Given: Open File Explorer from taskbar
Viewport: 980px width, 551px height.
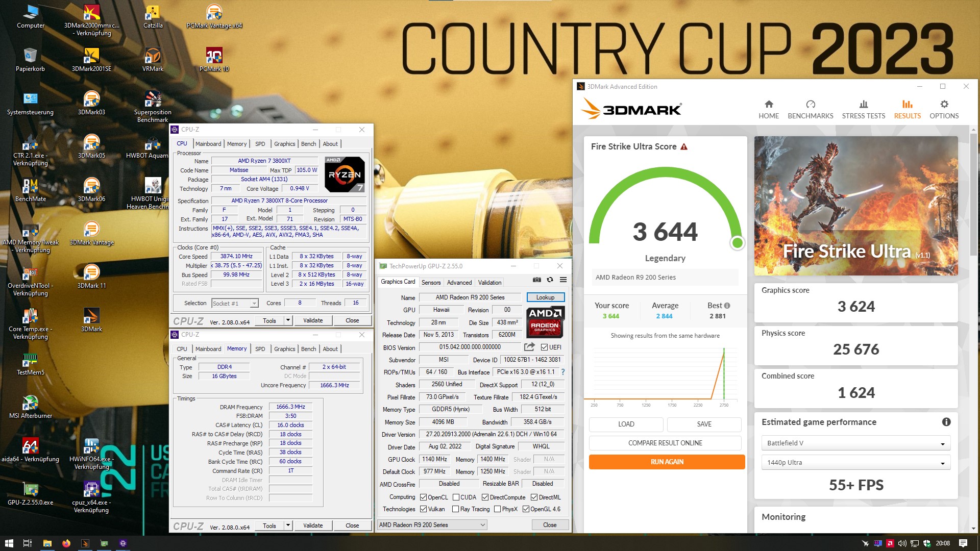Looking at the screenshot, I should 47,543.
